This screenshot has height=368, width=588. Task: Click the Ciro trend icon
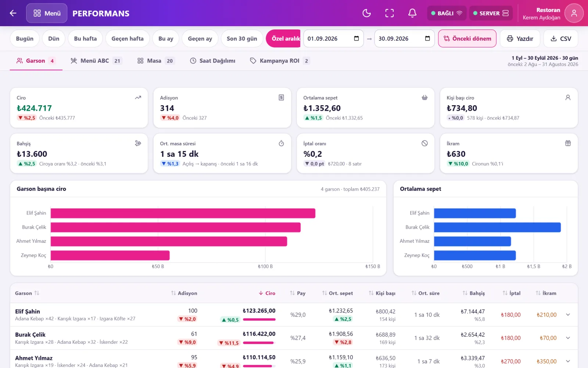point(138,98)
